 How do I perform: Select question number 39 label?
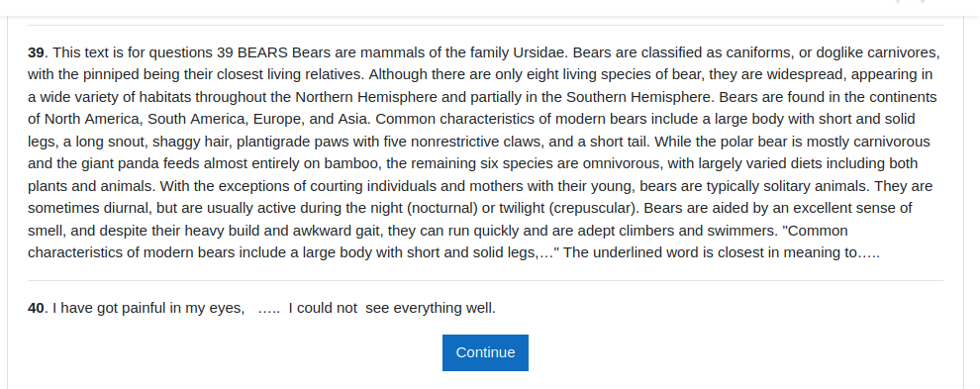36,52
